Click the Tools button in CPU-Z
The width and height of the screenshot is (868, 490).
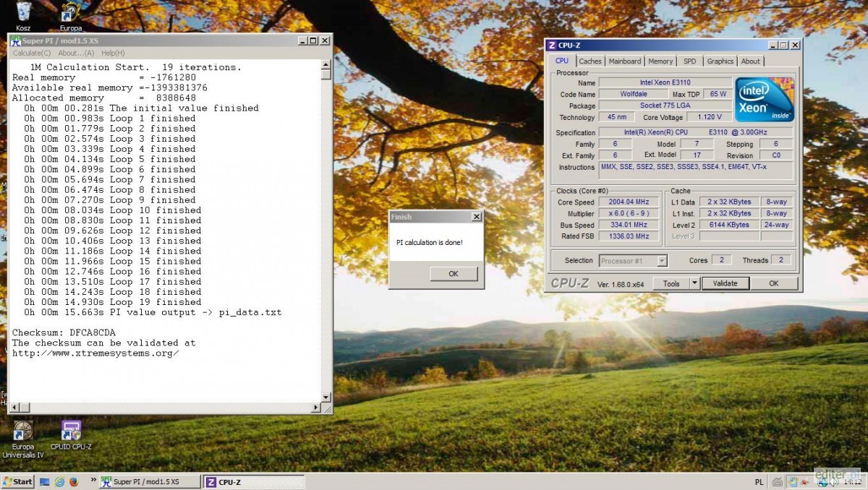[x=672, y=283]
